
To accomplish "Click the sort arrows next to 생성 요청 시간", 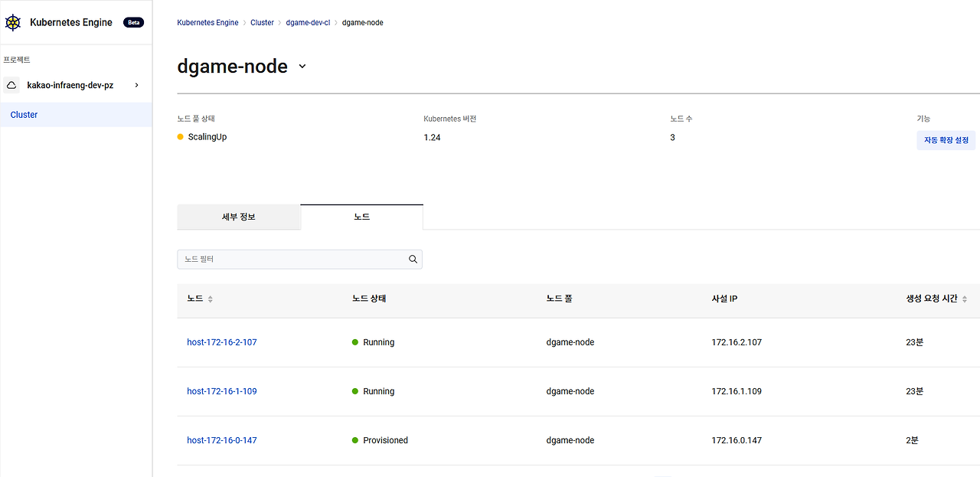I will [x=965, y=299].
